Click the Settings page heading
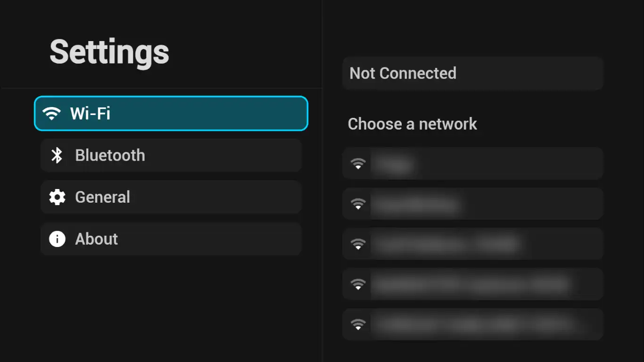Screen dimensions: 644x362 tap(109, 51)
